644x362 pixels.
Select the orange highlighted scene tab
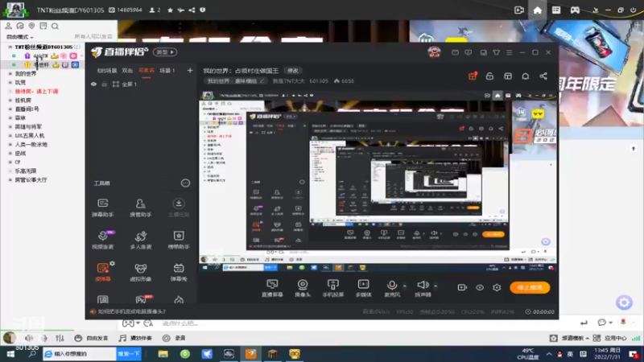click(x=147, y=71)
